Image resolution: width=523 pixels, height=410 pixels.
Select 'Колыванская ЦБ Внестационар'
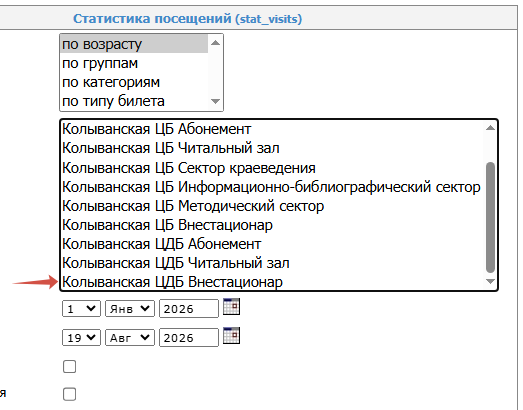272,225
